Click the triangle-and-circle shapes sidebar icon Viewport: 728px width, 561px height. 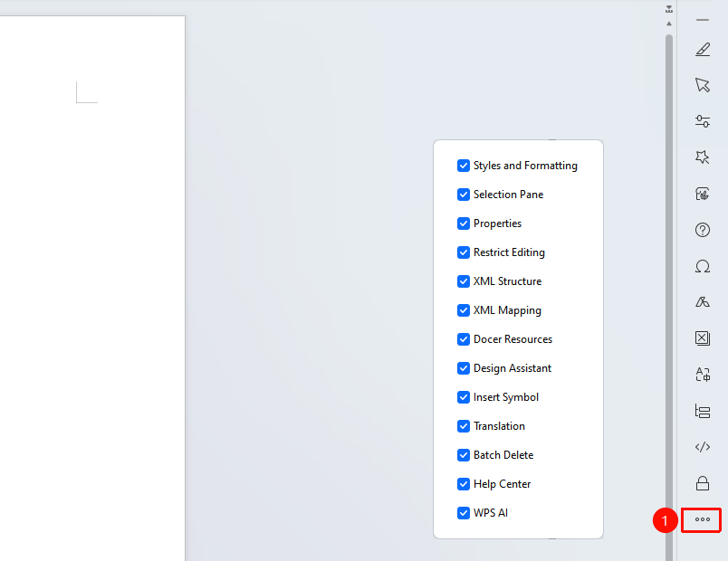coord(703,302)
